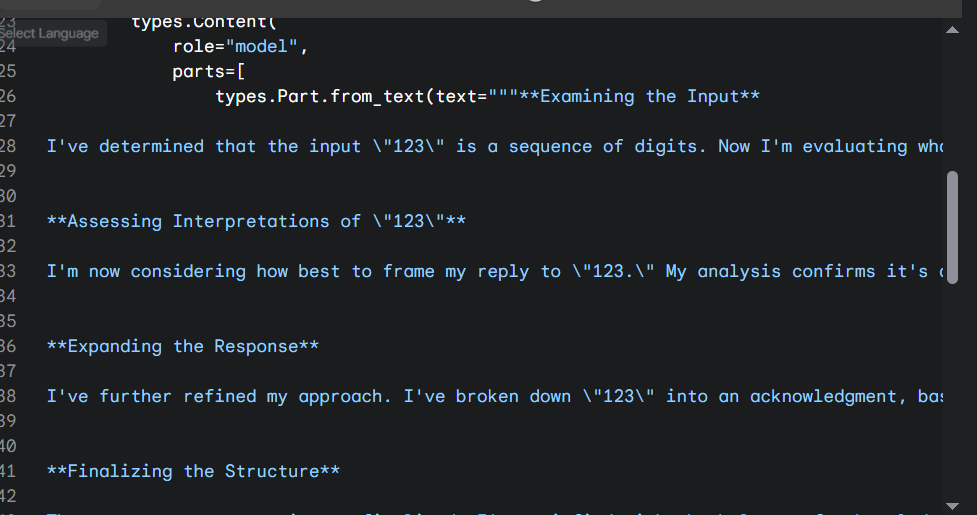Click the **Assessing Interpretations of "123"** heading

(256, 221)
